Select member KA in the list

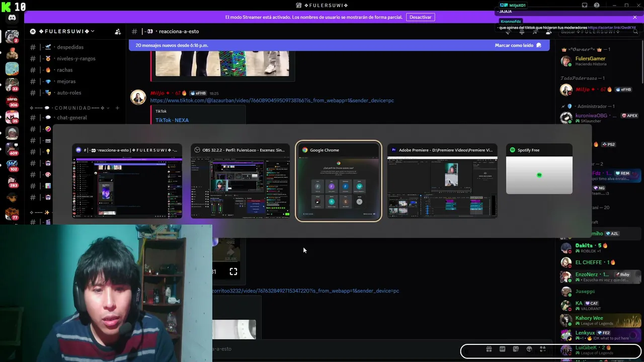click(x=601, y=306)
